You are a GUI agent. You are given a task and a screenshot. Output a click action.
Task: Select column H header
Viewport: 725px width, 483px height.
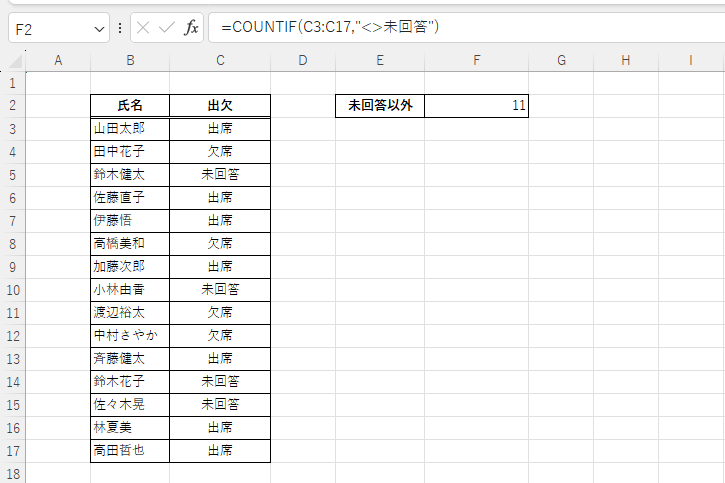tap(626, 60)
